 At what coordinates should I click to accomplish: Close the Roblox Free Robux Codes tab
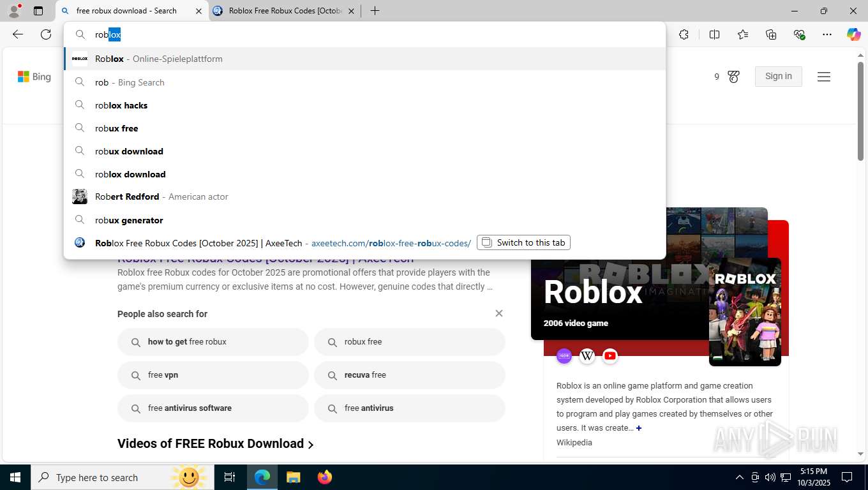click(351, 11)
